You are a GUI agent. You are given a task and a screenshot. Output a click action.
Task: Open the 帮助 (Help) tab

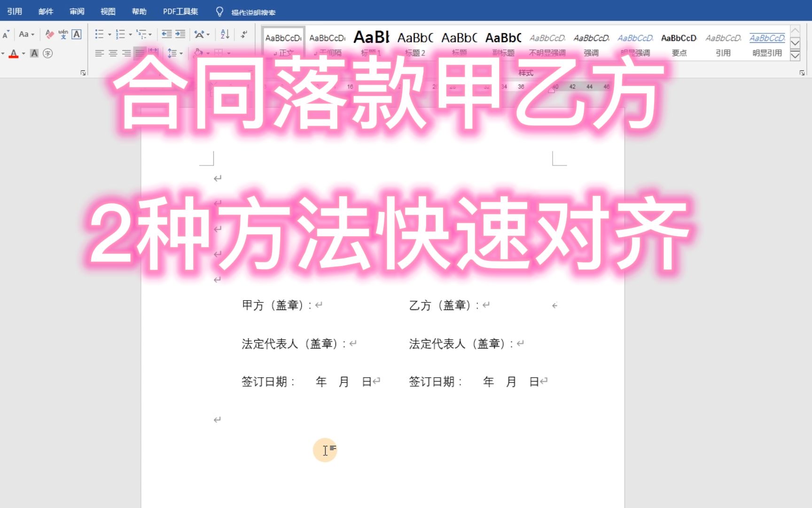139,11
